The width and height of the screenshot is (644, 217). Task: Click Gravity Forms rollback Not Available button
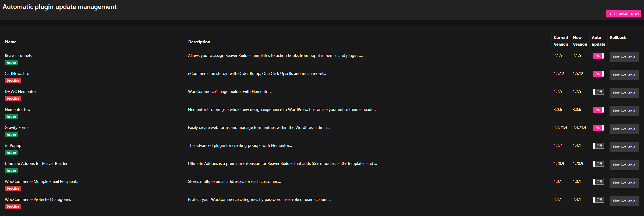click(x=624, y=129)
